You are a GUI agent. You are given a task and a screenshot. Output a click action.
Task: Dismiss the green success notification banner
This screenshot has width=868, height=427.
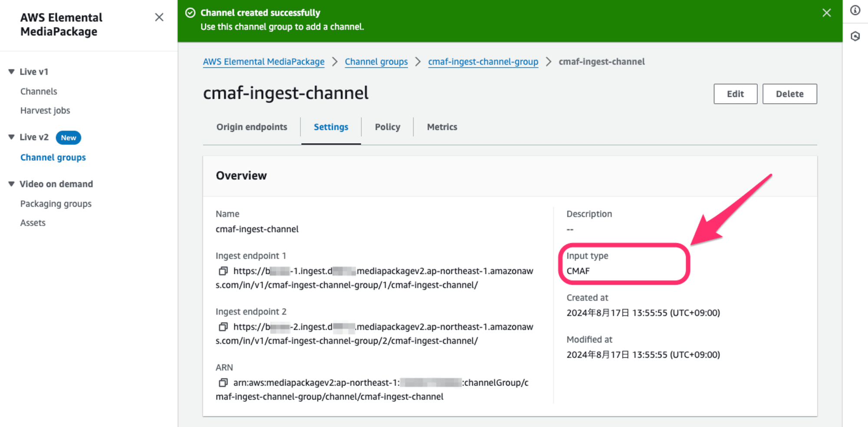click(x=827, y=13)
